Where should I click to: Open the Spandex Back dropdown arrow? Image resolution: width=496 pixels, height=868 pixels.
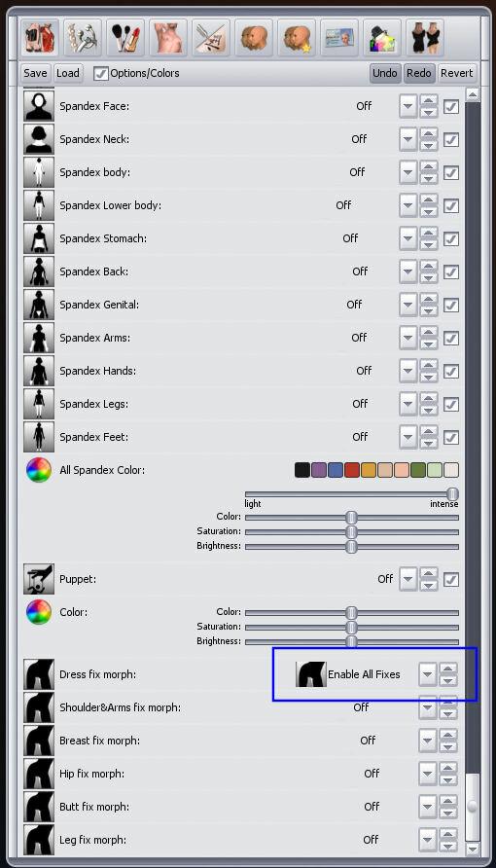(408, 271)
